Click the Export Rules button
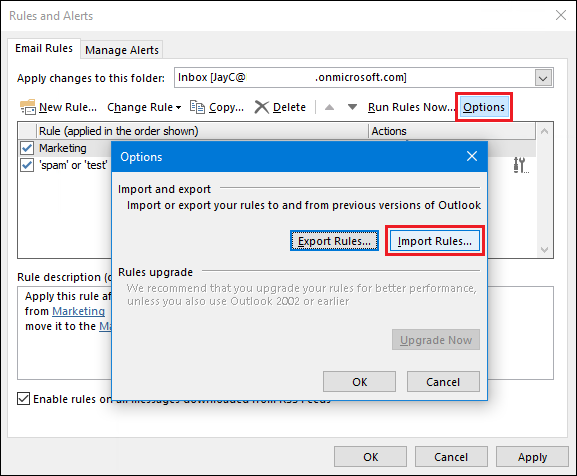577x476 pixels. point(334,241)
